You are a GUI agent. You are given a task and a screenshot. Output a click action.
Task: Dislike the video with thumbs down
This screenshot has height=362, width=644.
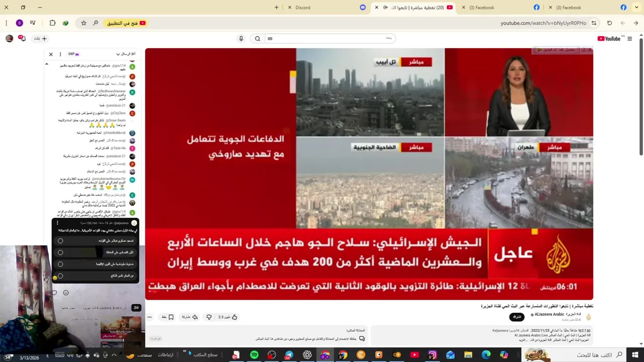[209, 317]
